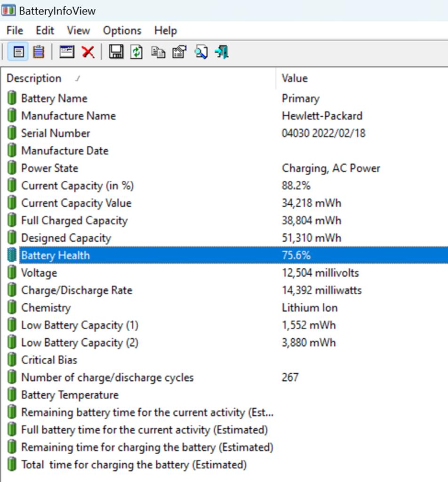
Task: Select the Remaining battery time for current activity row
Action: (x=147, y=412)
